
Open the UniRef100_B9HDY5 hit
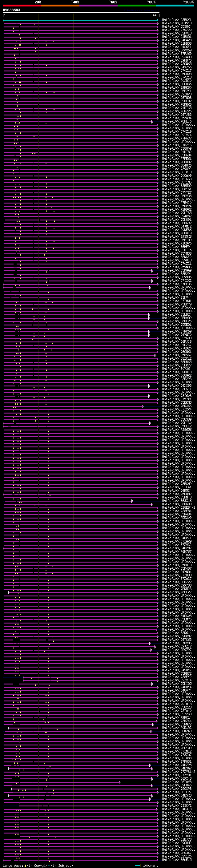[177, 60]
